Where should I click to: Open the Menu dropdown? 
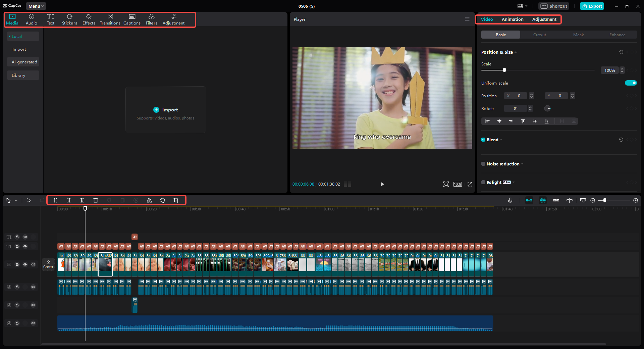pyautogui.click(x=36, y=6)
